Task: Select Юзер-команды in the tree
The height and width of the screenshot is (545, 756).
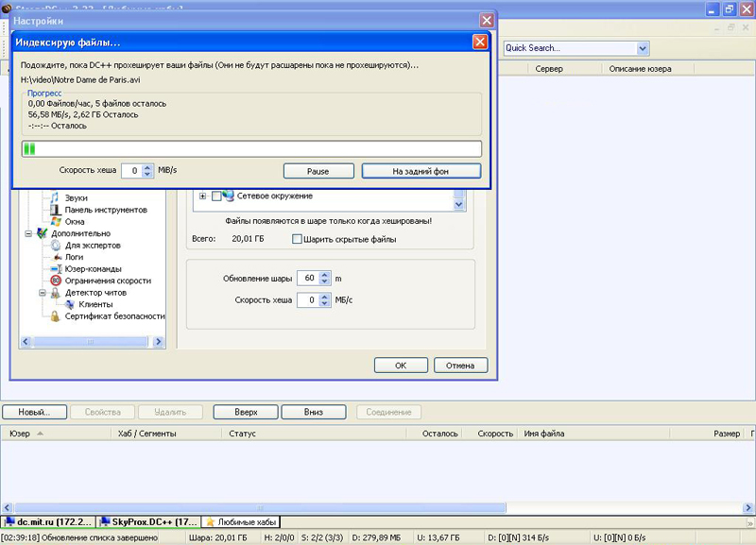Action: coord(94,269)
